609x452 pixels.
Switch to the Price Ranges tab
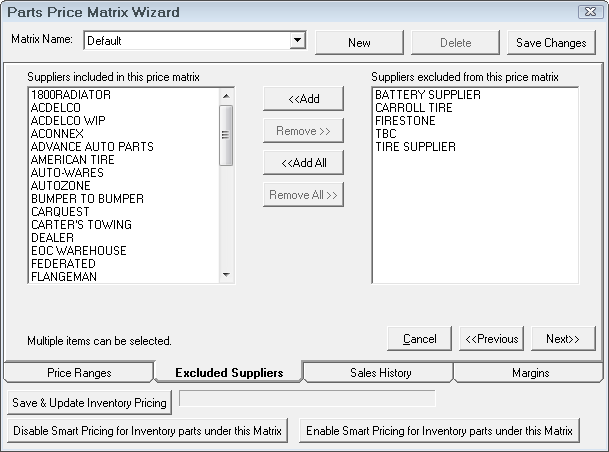pyautogui.click(x=78, y=373)
